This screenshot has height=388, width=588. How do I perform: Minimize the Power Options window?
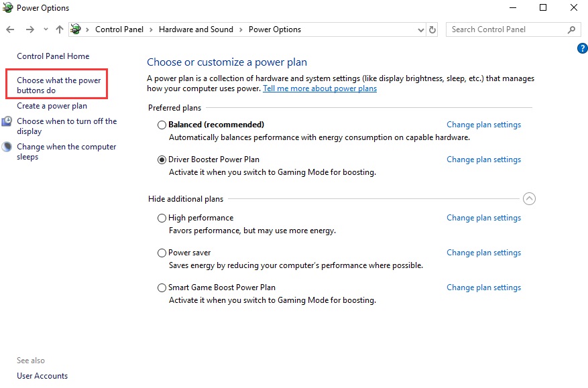point(513,7)
